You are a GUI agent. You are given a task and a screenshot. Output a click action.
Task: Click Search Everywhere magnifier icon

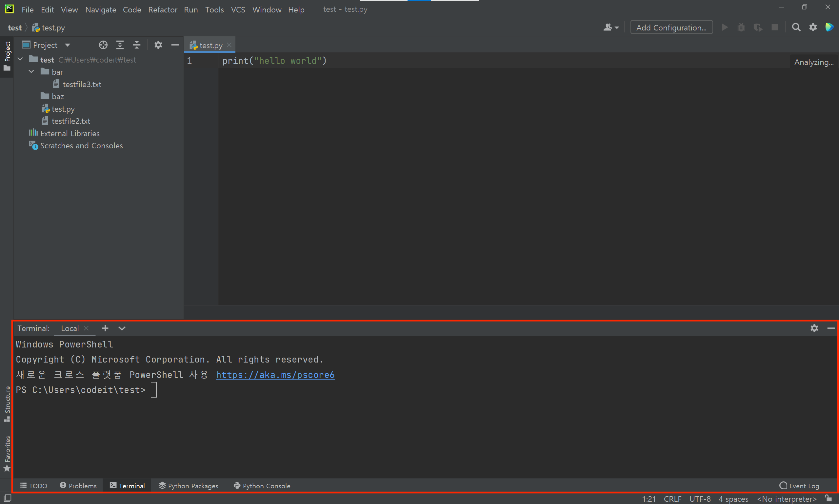796,28
